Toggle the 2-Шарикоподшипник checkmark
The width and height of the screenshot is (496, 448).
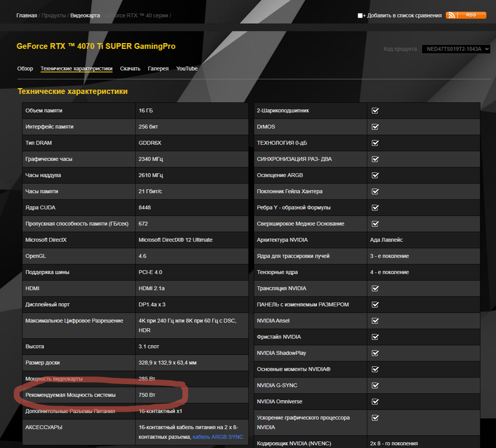(375, 111)
